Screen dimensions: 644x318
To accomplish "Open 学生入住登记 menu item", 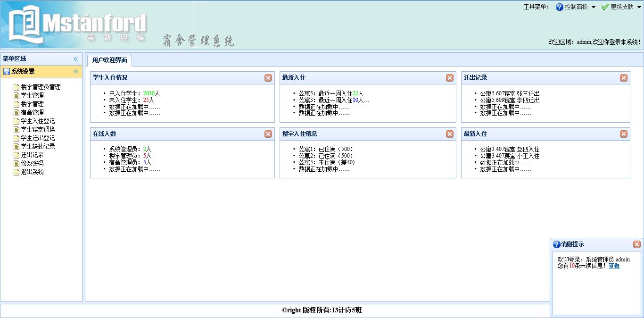I will click(38, 121).
